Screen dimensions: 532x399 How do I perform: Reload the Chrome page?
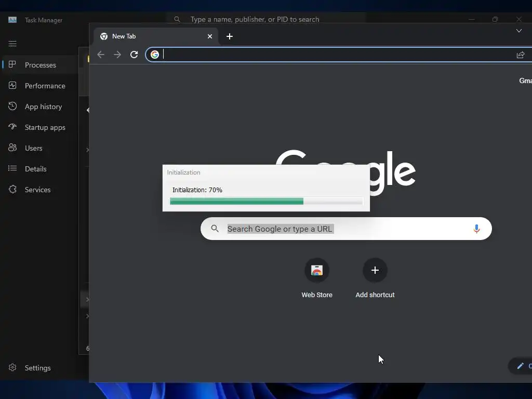tap(134, 55)
